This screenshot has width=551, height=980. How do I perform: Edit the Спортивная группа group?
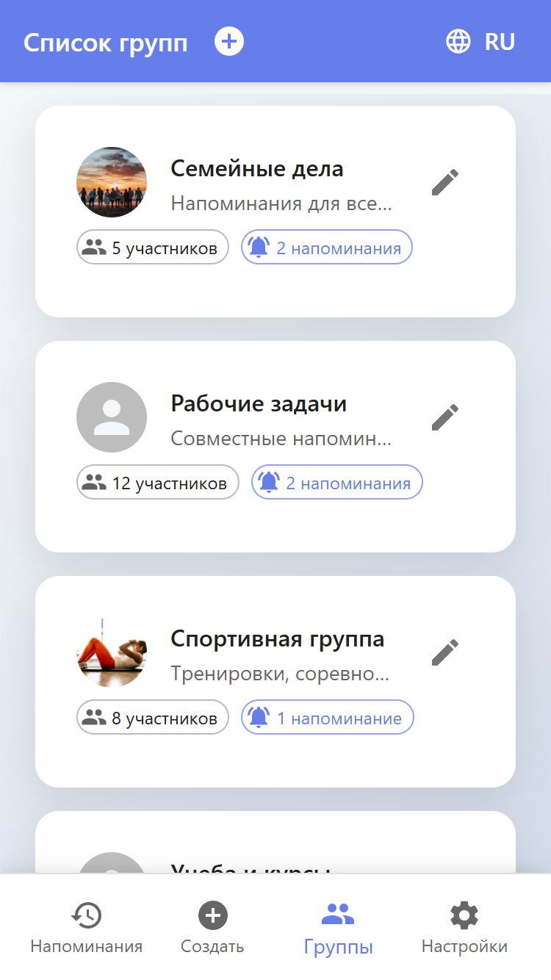pos(445,652)
